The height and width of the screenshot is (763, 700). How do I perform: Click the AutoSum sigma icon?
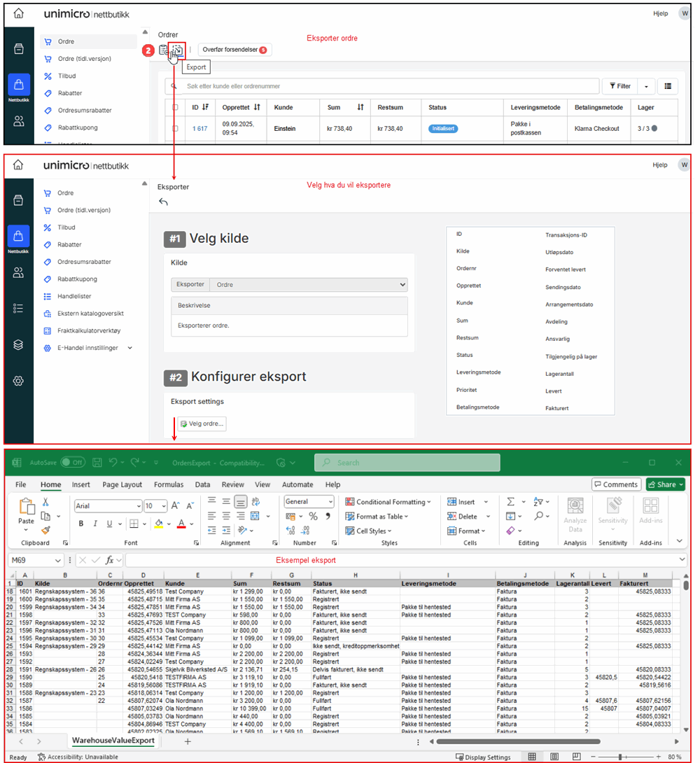click(x=510, y=502)
